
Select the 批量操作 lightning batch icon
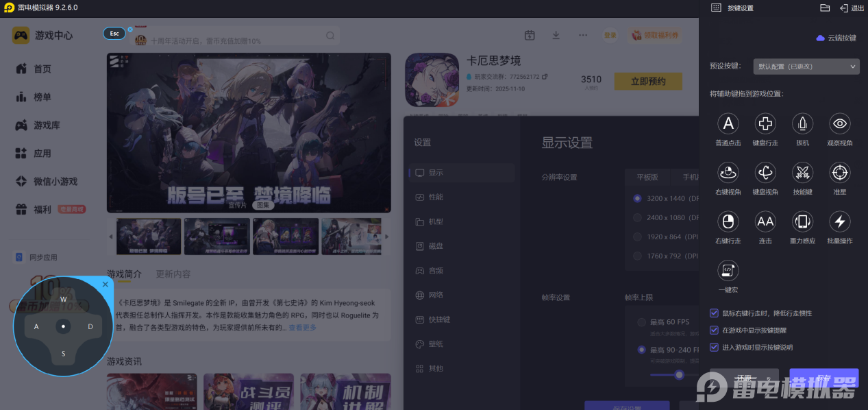840,221
